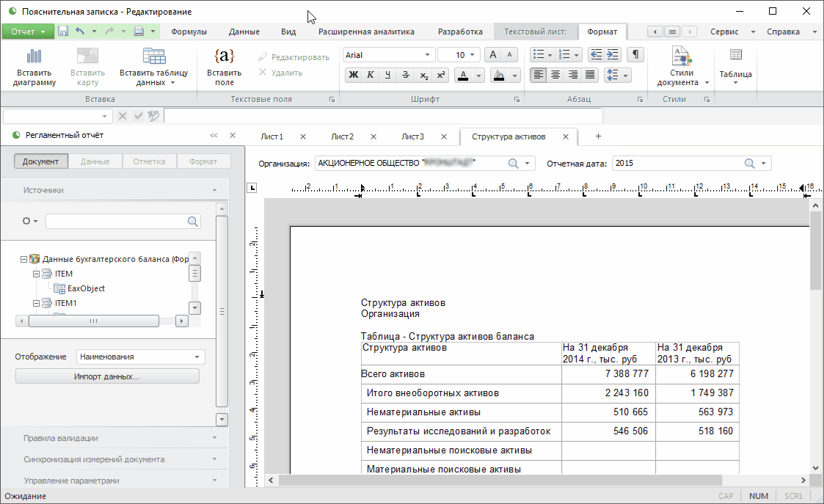Click the Импорт данных button
Viewport: 824px width, 504px height.
point(107,376)
